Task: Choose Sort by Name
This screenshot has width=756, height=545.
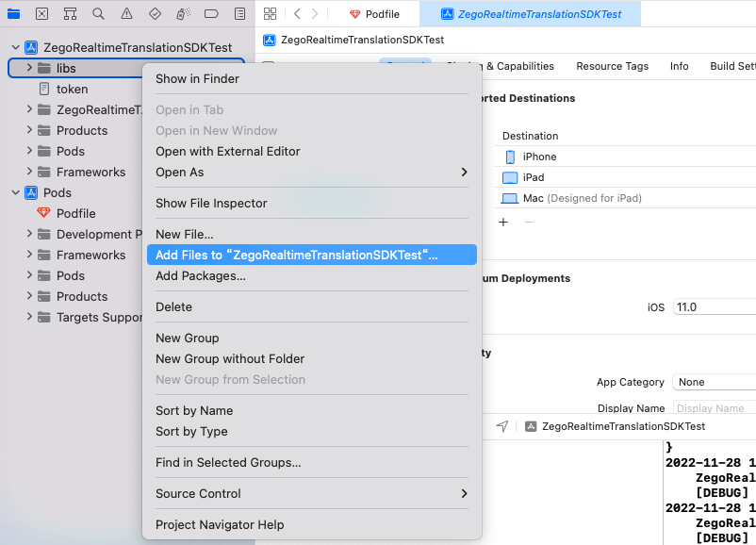Action: click(x=311, y=410)
